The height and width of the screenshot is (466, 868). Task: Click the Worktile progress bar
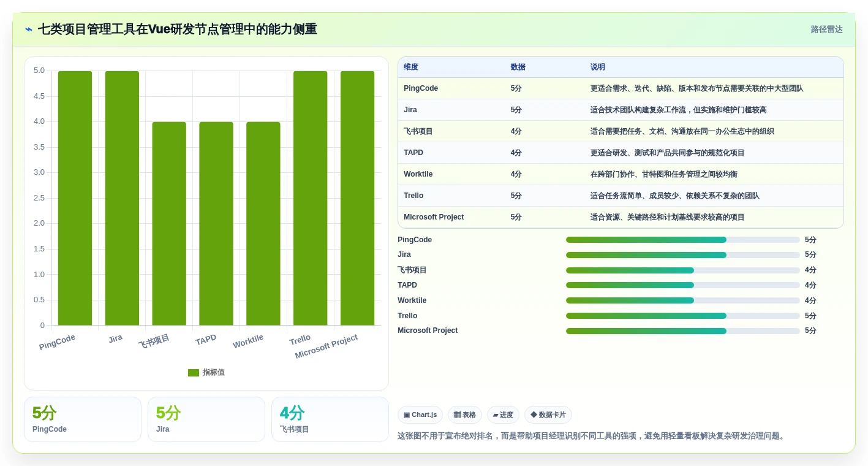click(683, 300)
